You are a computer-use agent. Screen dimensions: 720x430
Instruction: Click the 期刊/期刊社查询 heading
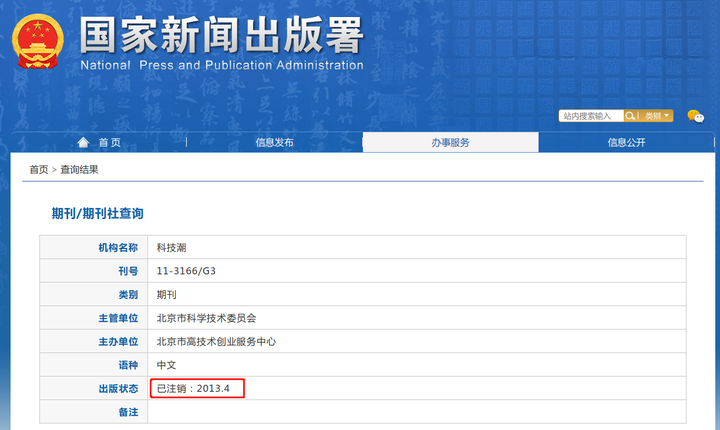pos(97,214)
